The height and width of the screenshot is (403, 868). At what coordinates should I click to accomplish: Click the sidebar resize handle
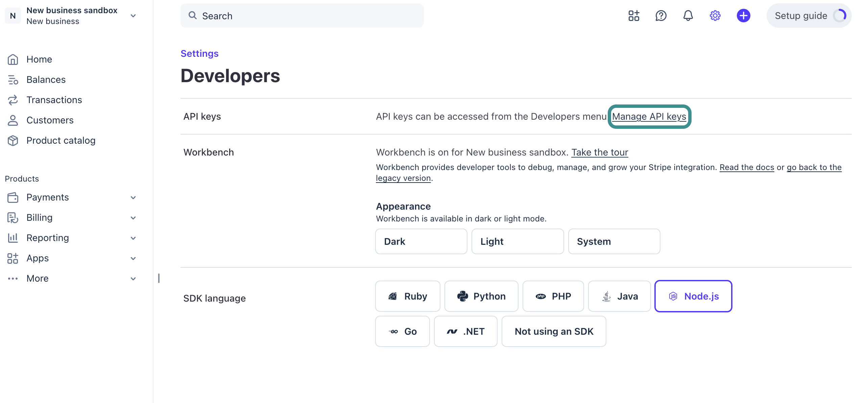(159, 278)
